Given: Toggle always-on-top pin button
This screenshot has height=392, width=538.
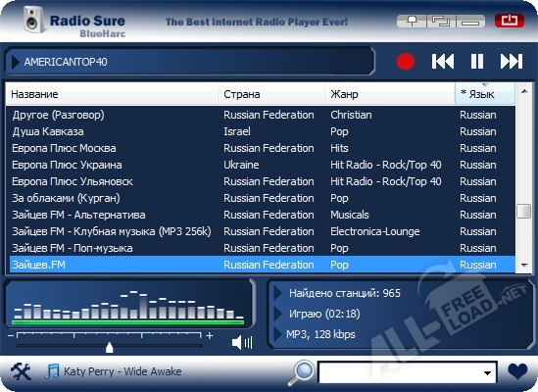Looking at the screenshot, I should 412,22.
